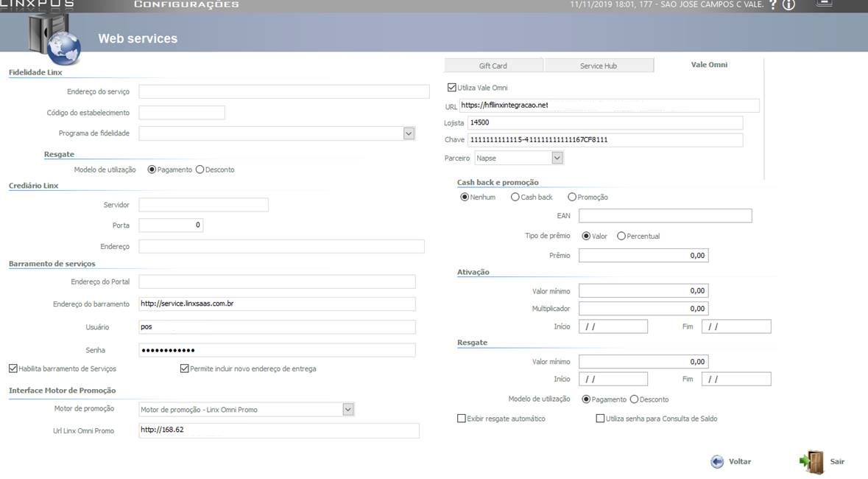
Task: Click the Multiplicador field
Action: [x=643, y=308]
